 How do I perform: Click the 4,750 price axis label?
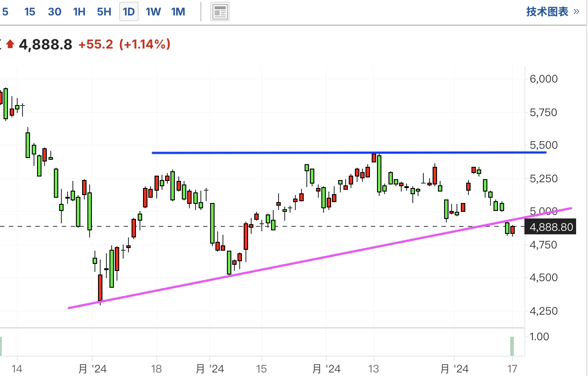tap(543, 244)
